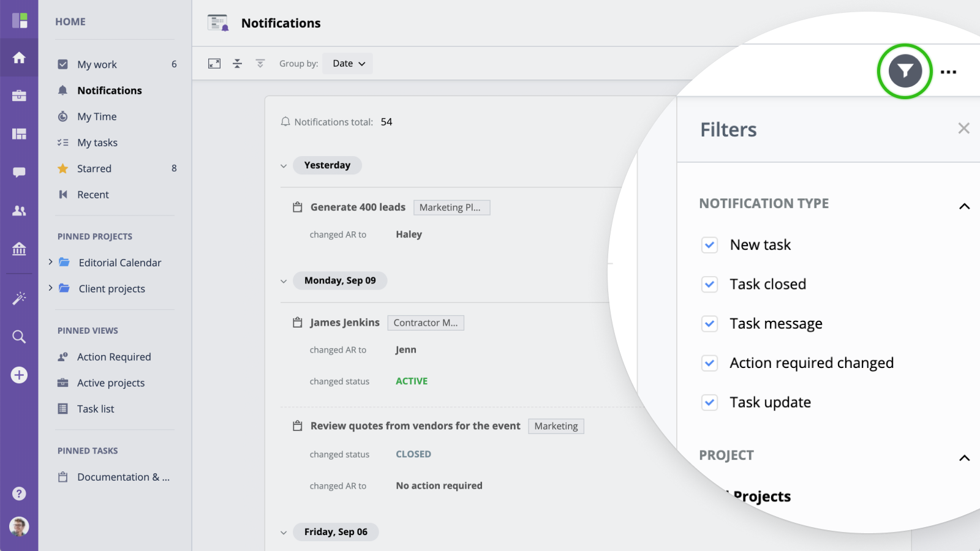Click the Yesterday date pill
Screen dimensions: 980x551
[327, 165]
